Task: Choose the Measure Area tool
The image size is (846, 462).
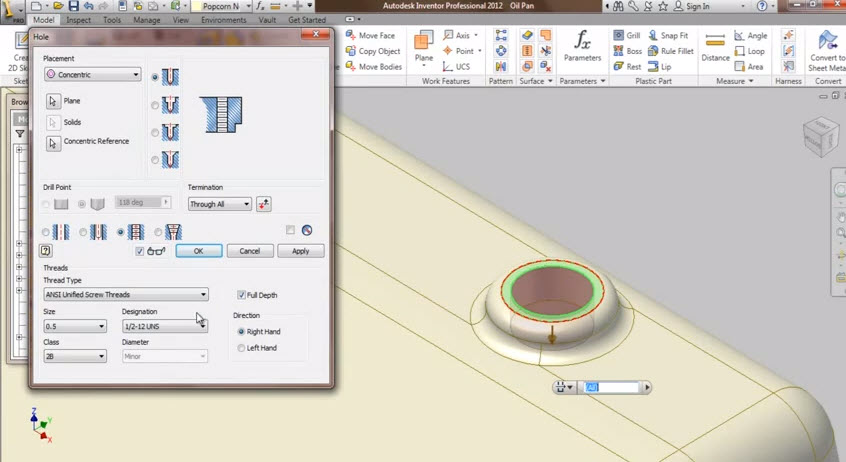Action: tap(749, 66)
